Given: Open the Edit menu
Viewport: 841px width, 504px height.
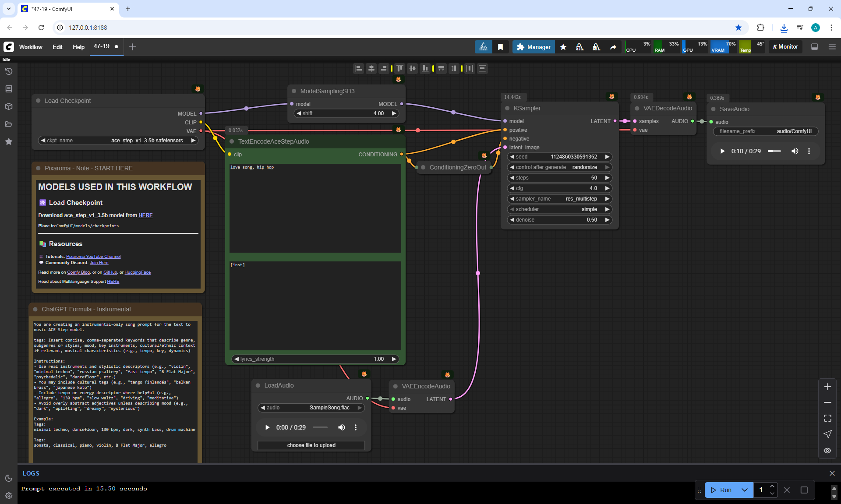Looking at the screenshot, I should click(57, 47).
